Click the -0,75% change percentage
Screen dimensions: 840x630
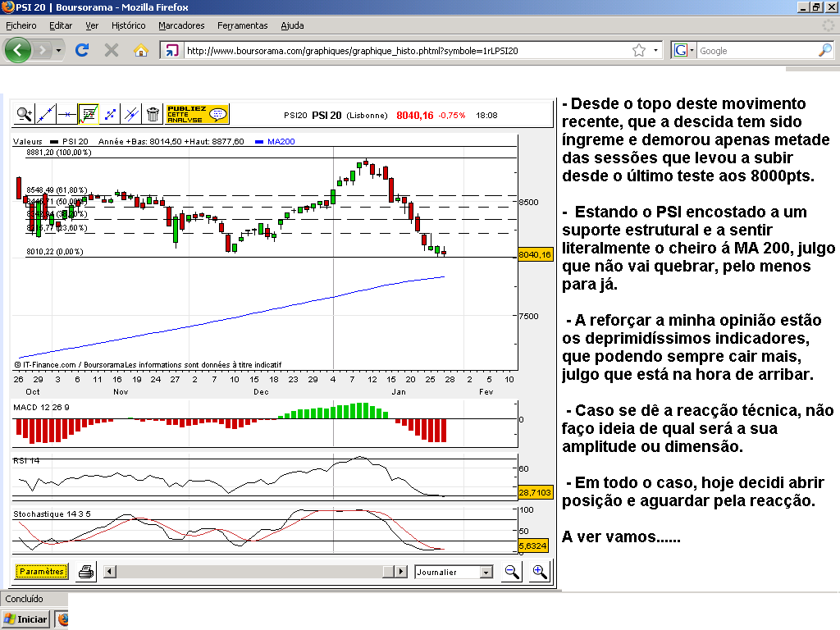[452, 115]
